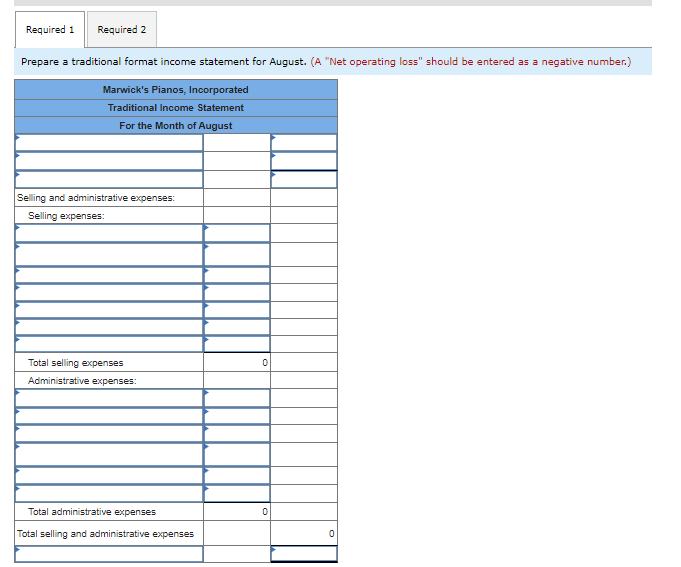Image resolution: width=681 pixels, height=567 pixels.
Task: Open label dropdown just above 'Selling and administrative expenses:'
Action: click(x=109, y=179)
